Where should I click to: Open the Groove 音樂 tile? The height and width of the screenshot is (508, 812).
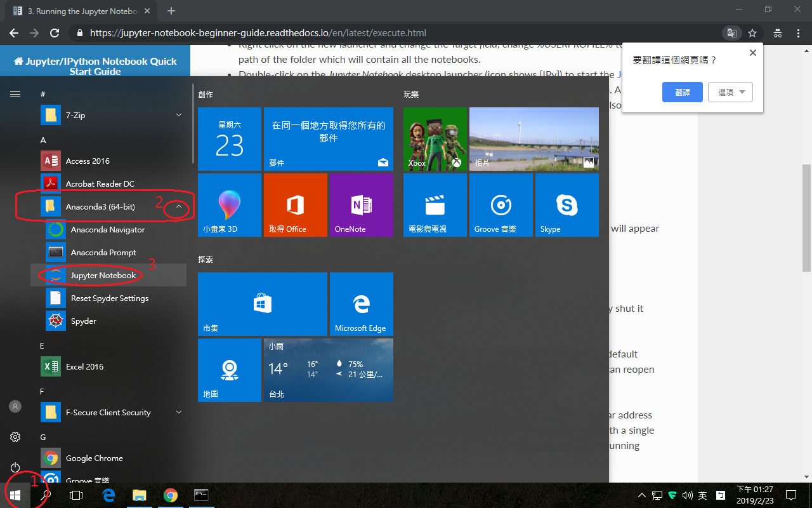click(501, 205)
